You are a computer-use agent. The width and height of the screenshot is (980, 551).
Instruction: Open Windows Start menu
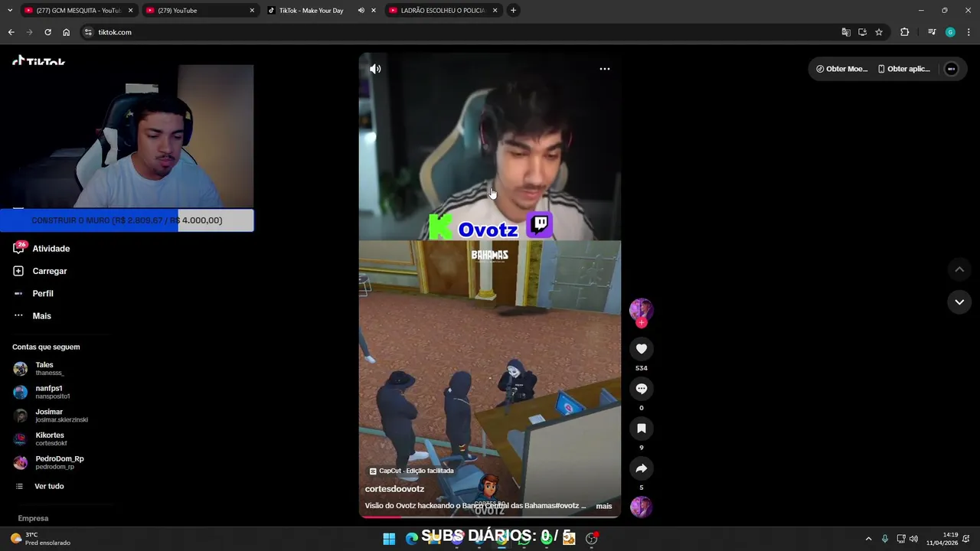pos(389,539)
